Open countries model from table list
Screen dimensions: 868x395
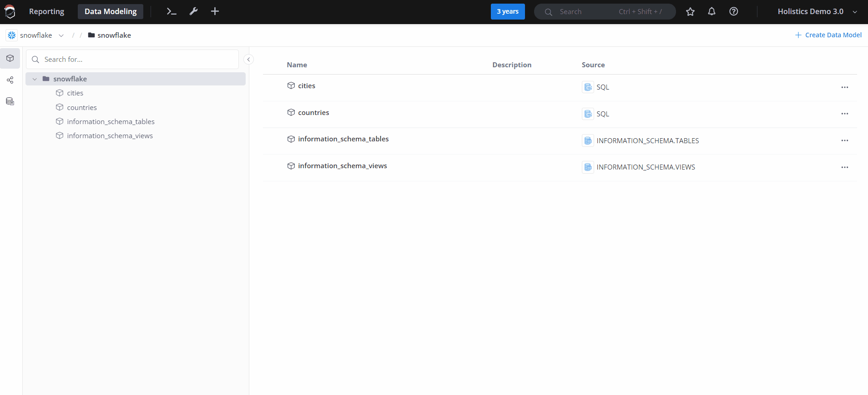point(313,113)
